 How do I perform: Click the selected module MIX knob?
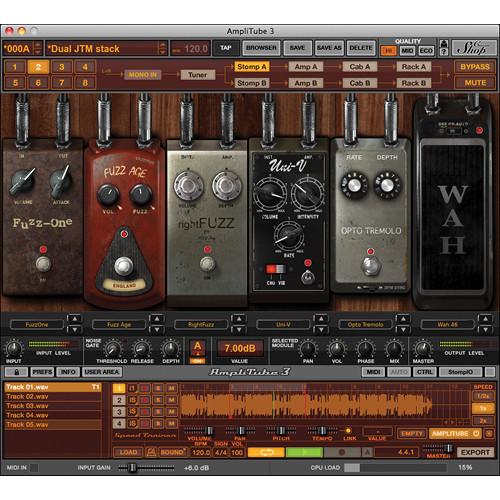coord(394,349)
